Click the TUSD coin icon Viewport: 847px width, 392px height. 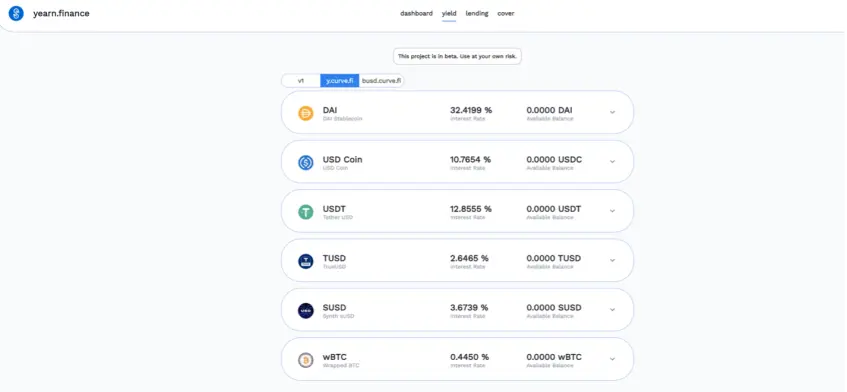coord(306,261)
